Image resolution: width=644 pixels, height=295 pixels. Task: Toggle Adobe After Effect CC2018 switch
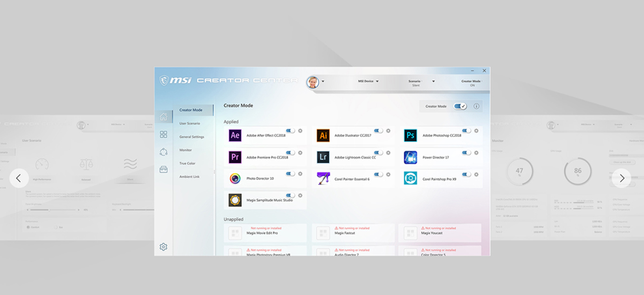290,131
